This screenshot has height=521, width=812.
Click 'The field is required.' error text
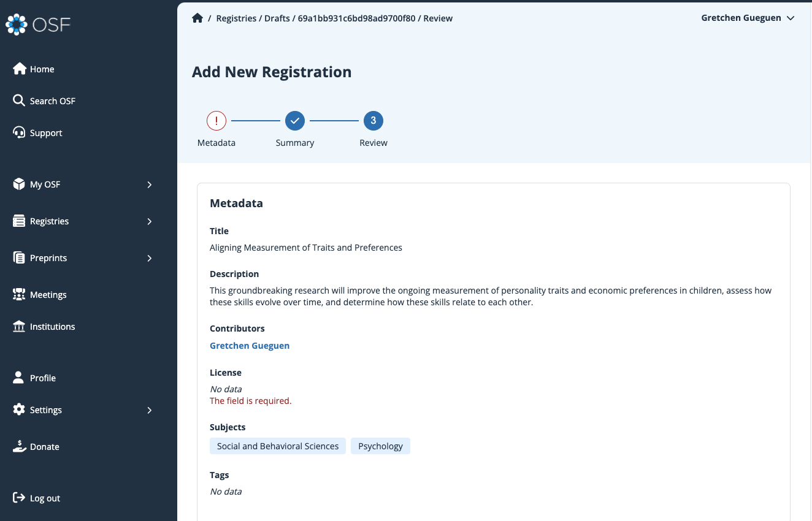pyautogui.click(x=251, y=401)
